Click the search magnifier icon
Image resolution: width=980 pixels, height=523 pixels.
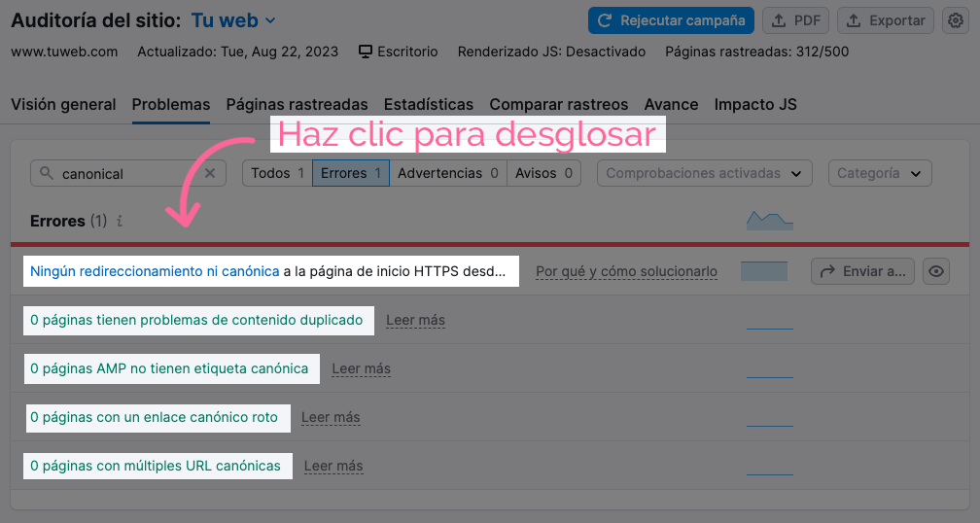coord(47,173)
